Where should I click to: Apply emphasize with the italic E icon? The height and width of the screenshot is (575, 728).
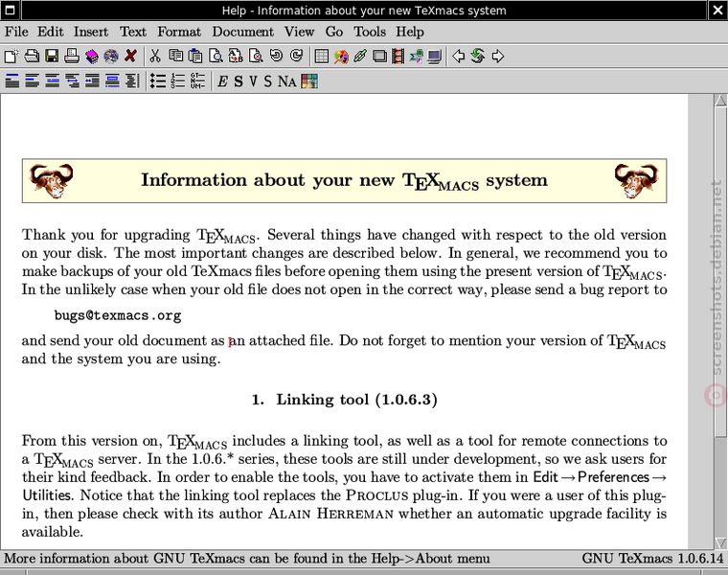[222, 81]
